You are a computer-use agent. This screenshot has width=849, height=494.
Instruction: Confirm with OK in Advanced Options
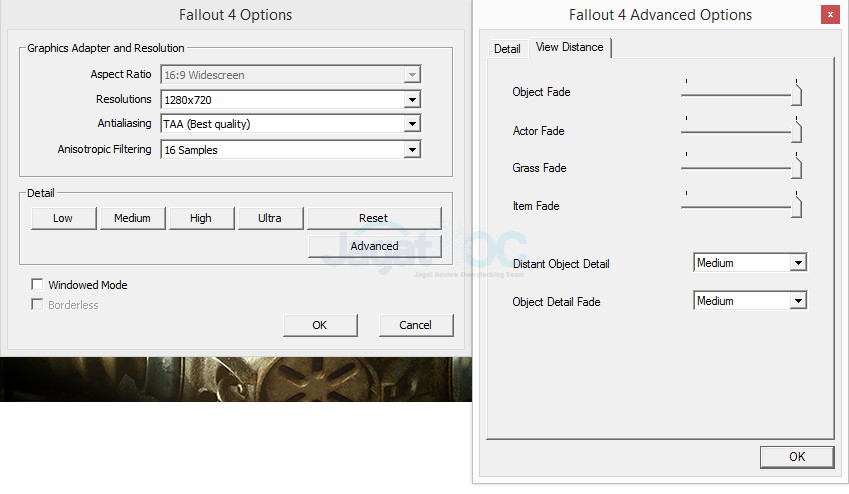point(796,457)
